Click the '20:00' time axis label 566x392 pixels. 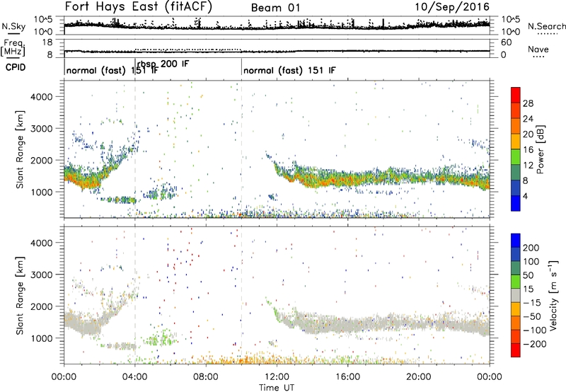pyautogui.click(x=419, y=377)
